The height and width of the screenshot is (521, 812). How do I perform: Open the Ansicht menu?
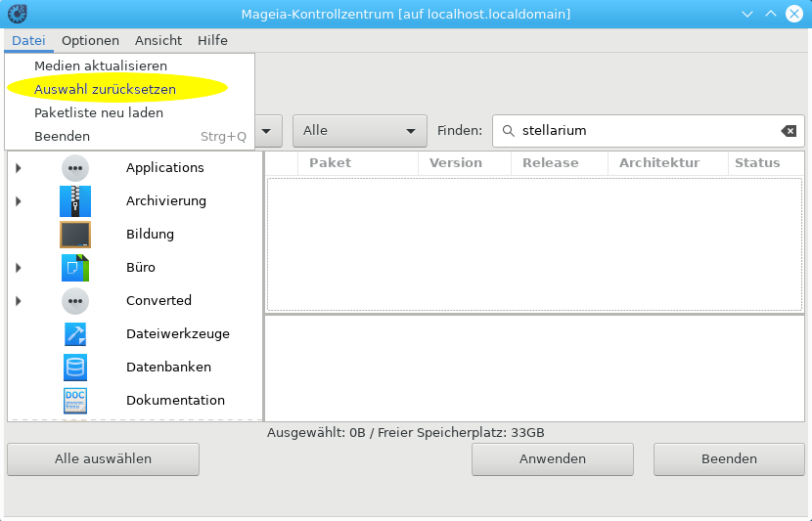pyautogui.click(x=158, y=40)
